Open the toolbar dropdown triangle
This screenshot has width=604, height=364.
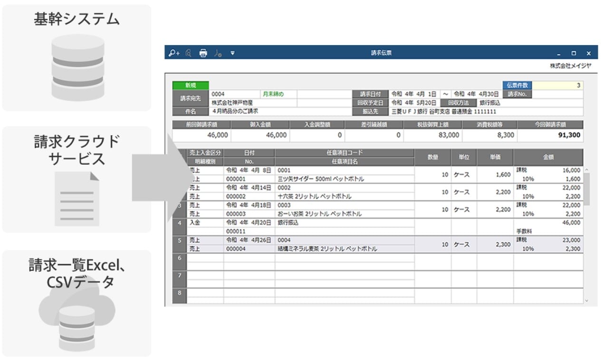pos(232,53)
